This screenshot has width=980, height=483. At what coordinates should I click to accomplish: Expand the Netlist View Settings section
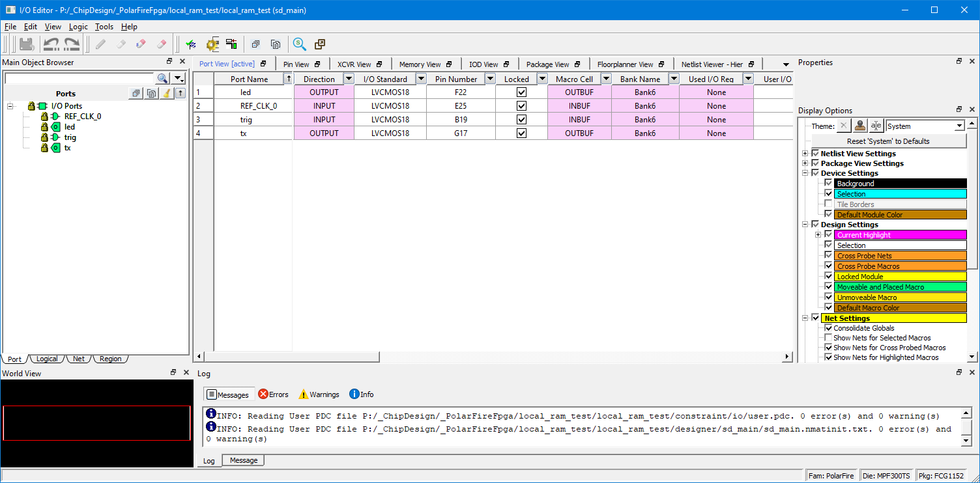coord(805,154)
